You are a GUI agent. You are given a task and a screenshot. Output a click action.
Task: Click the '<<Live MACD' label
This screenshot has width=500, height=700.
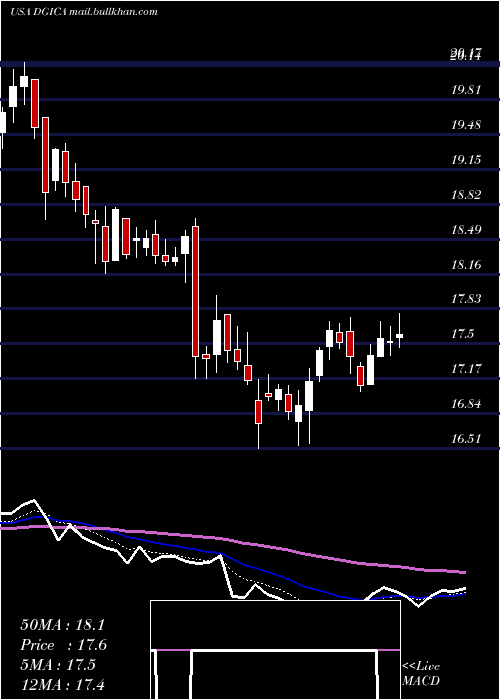(421, 673)
